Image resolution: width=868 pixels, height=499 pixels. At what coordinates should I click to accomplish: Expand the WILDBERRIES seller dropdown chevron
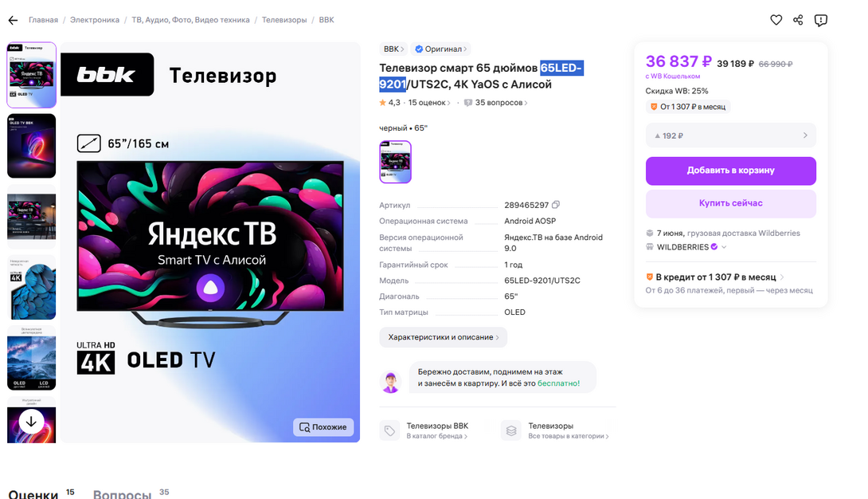pos(724,247)
